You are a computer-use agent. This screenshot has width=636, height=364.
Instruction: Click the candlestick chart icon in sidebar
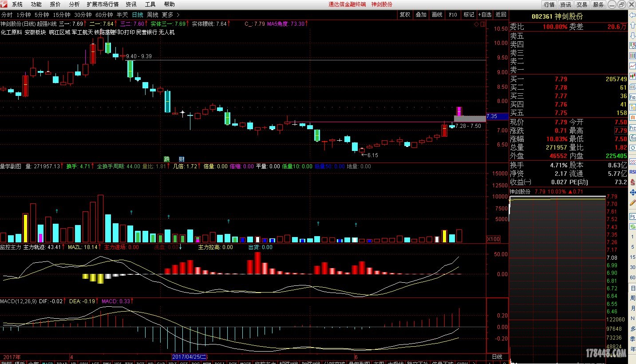tap(632, 76)
